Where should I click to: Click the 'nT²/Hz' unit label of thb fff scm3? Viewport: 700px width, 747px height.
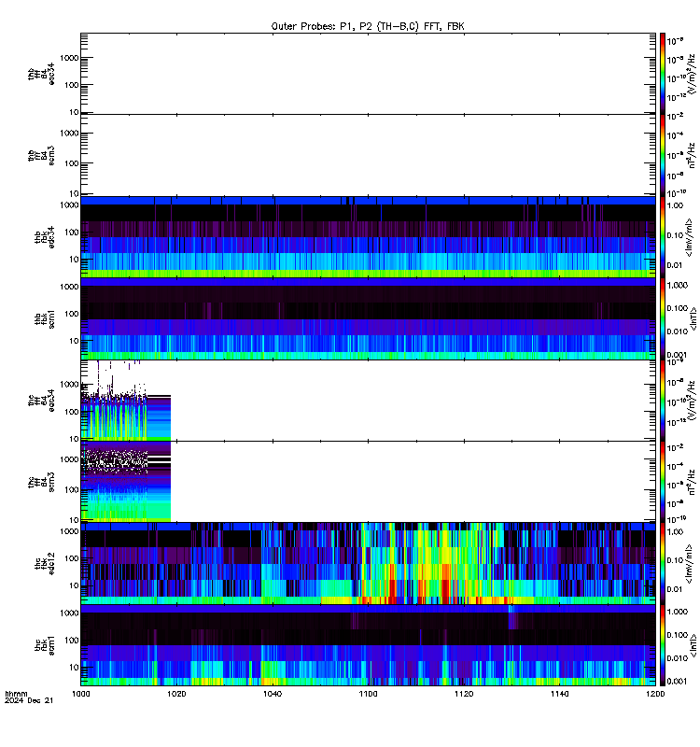[x=692, y=155]
